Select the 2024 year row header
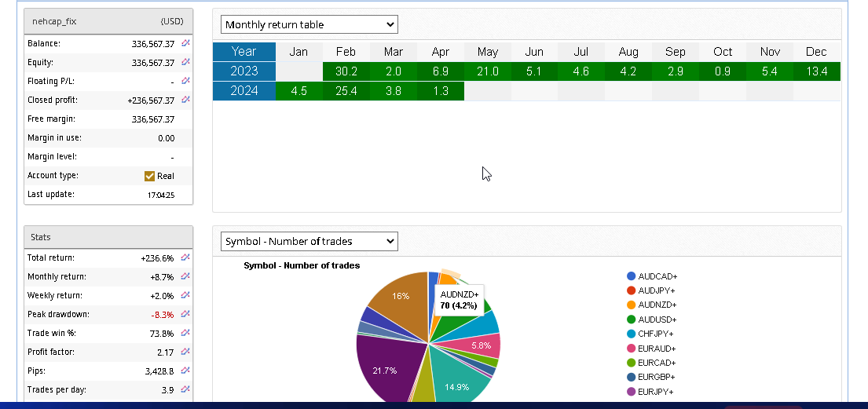 244,91
